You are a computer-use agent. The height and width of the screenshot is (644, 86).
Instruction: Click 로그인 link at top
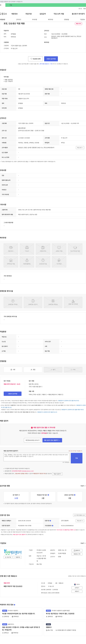80,9
